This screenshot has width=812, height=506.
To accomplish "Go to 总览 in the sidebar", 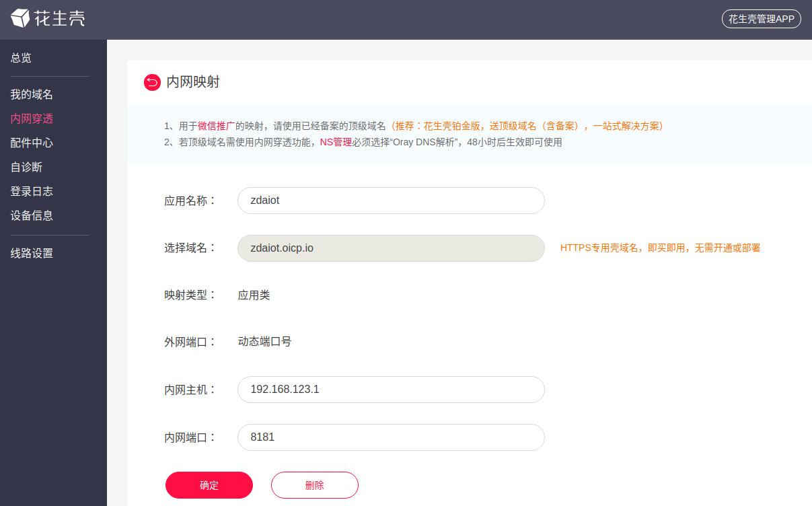I will (21, 58).
